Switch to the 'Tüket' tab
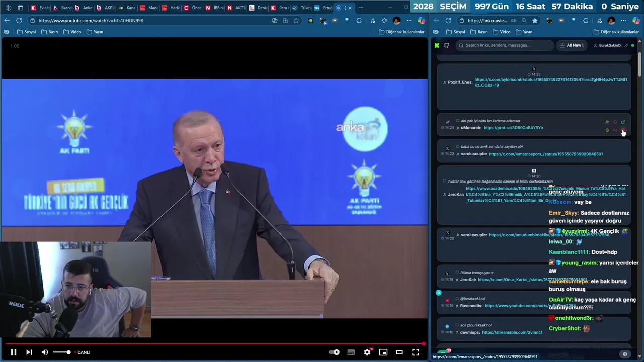 (x=302, y=8)
